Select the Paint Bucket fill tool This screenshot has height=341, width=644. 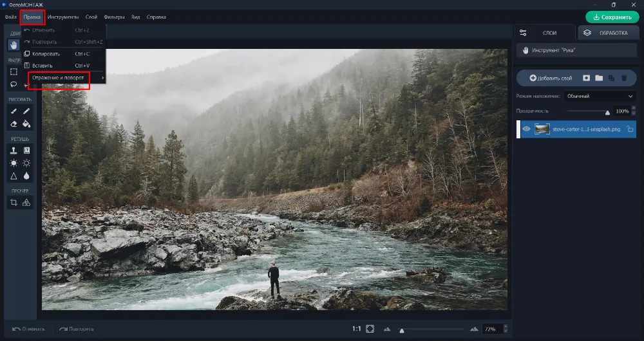coord(26,124)
